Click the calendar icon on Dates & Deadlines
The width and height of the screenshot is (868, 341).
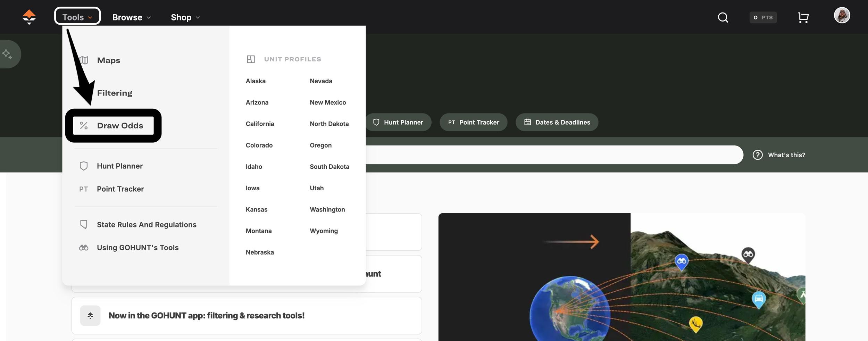pos(528,122)
